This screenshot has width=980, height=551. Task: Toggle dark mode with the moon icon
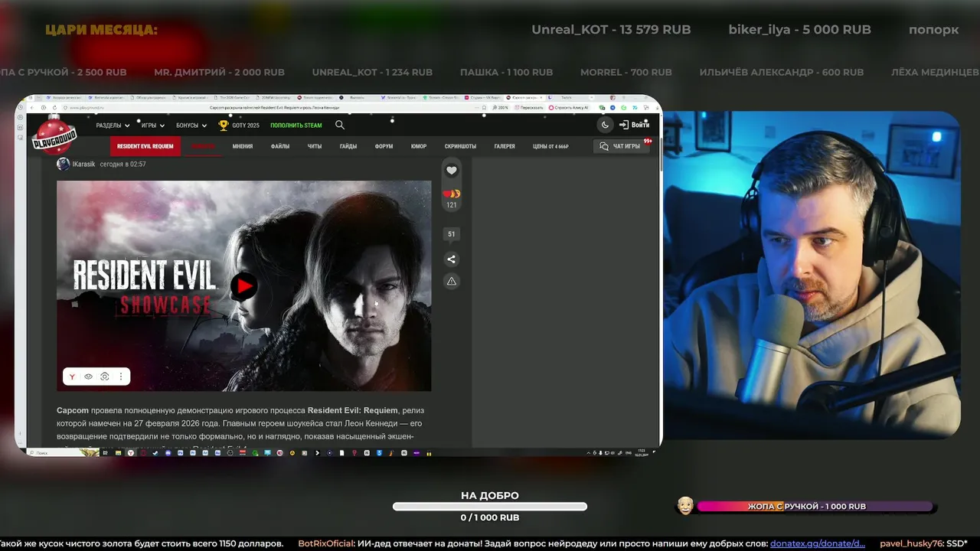coord(605,125)
